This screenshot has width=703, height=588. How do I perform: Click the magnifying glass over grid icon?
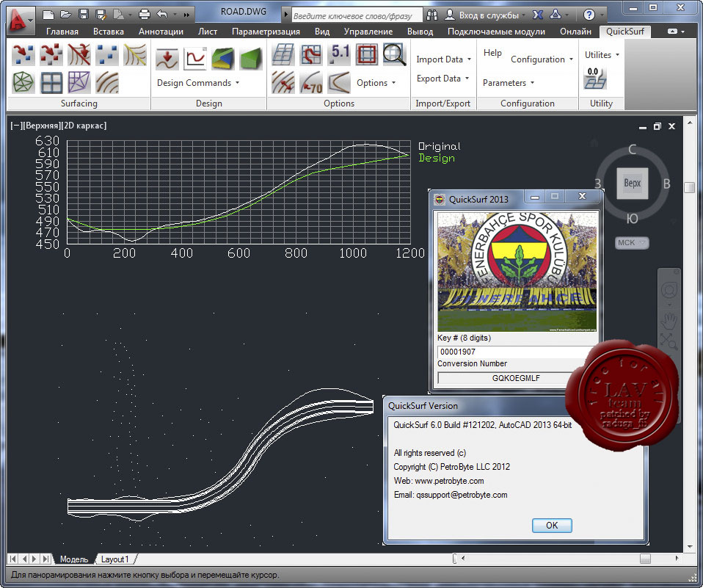point(395,54)
